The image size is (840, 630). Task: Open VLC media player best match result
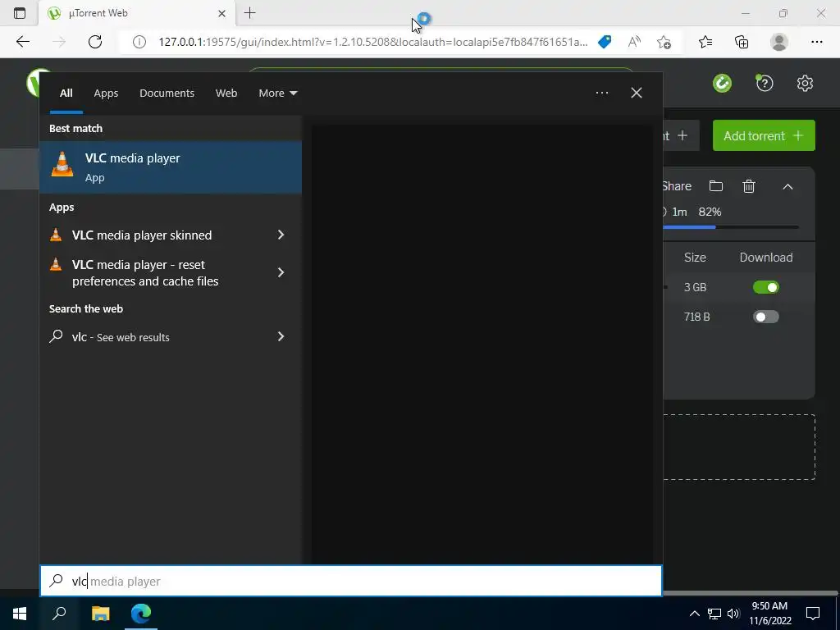click(x=171, y=167)
